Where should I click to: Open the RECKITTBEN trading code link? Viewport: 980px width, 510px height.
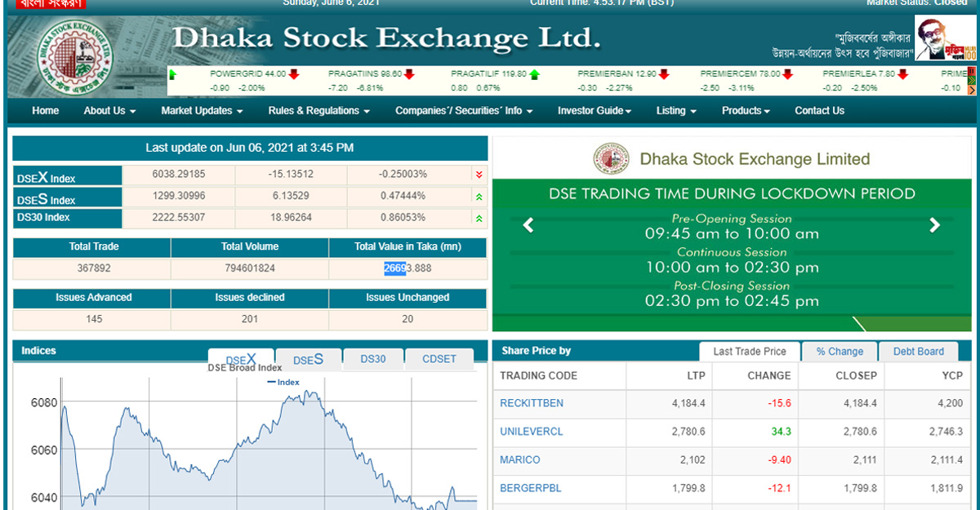(x=532, y=403)
